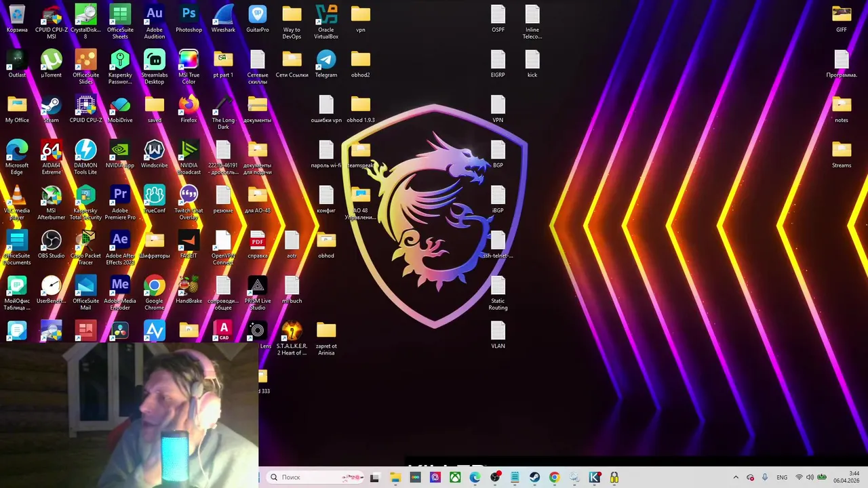
Task: Open Xbox app on the taskbar
Action: tap(455, 477)
